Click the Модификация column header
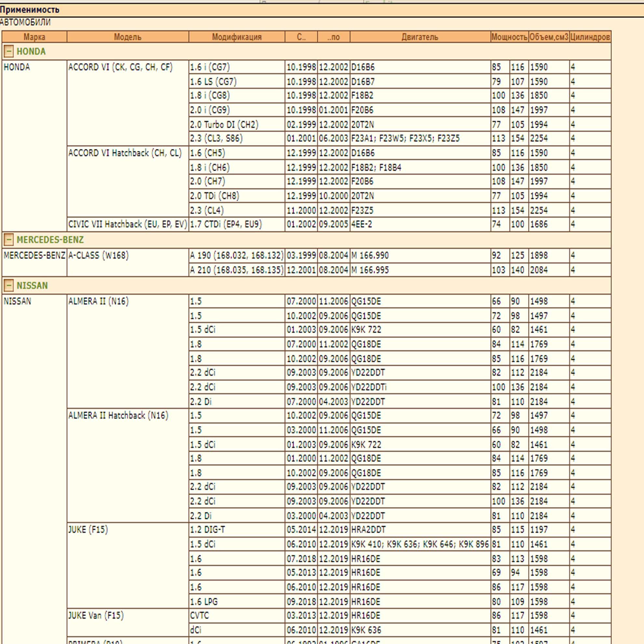The height and width of the screenshot is (644, 644). point(237,37)
